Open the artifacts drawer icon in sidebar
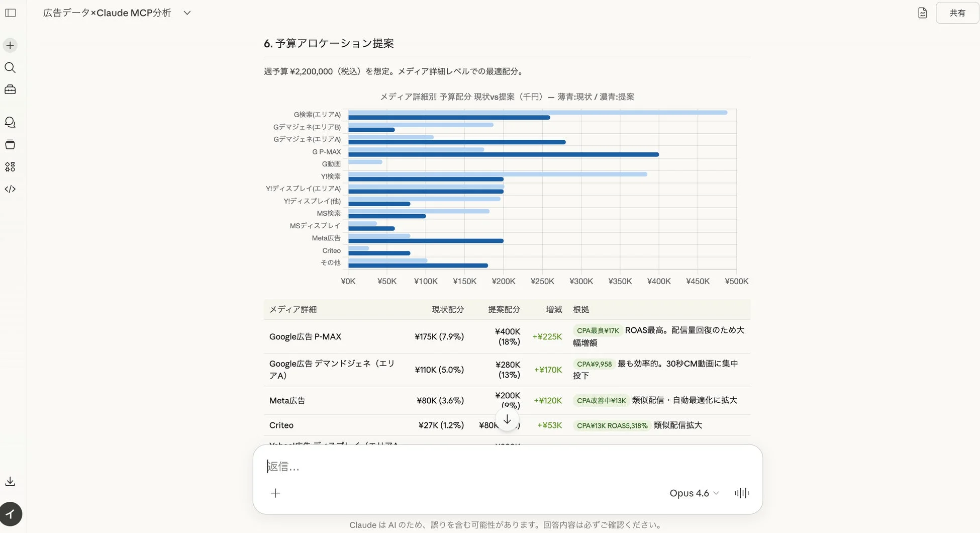This screenshot has height=533, width=980. point(10,144)
